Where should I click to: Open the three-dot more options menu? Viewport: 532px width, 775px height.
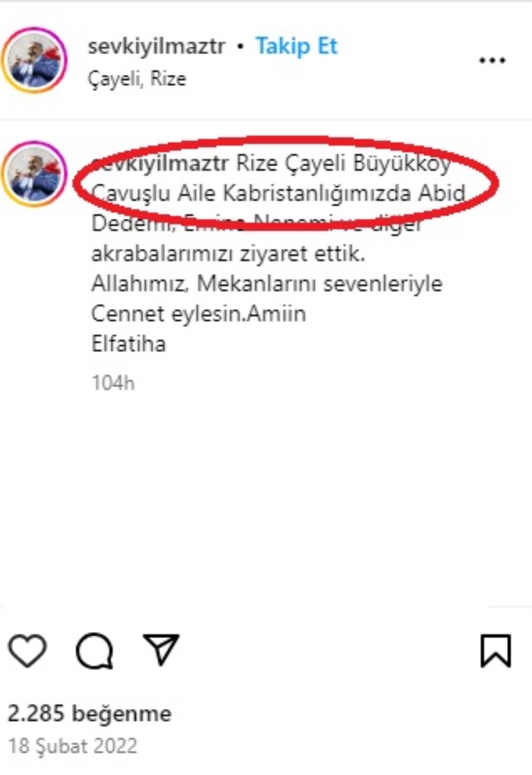(493, 60)
